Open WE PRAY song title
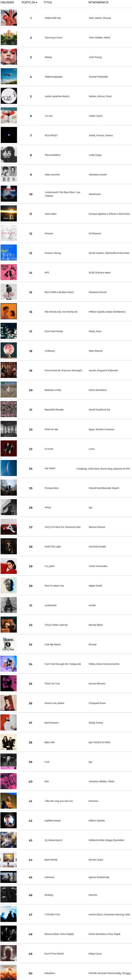This screenshot has width=132, height=980. pyautogui.click(x=50, y=468)
